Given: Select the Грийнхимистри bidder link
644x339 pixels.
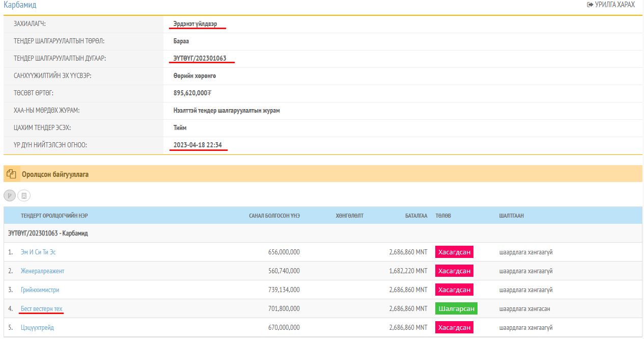Looking at the screenshot, I should coord(40,290).
